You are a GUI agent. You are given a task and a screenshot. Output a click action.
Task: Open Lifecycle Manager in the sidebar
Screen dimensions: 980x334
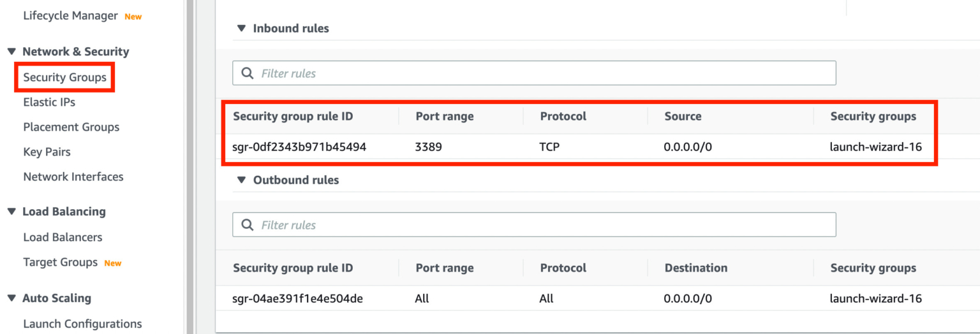(x=70, y=16)
